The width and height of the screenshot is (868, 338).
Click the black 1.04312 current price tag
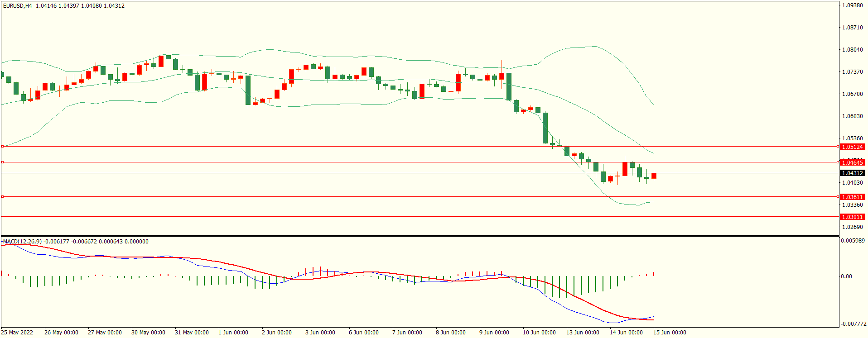852,173
